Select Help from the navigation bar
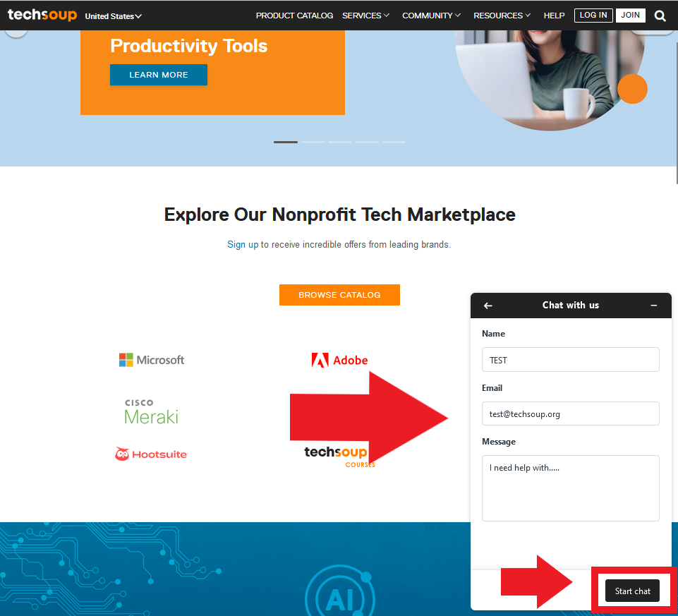 click(x=554, y=15)
